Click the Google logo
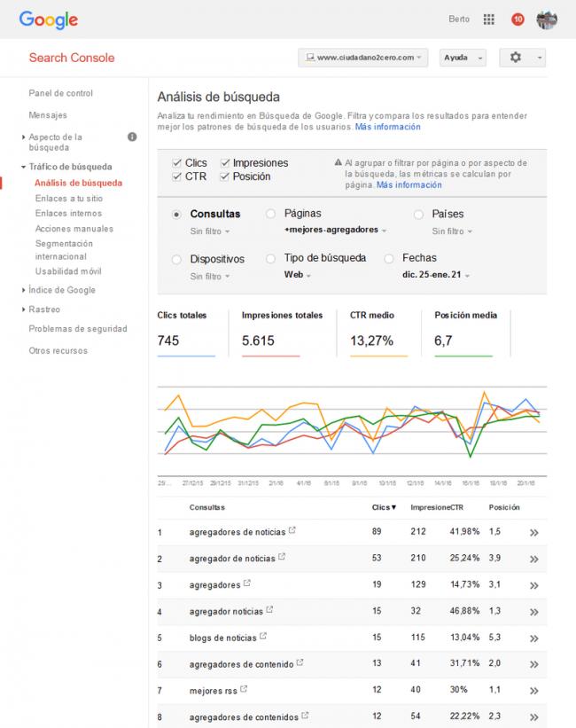 coord(49,20)
